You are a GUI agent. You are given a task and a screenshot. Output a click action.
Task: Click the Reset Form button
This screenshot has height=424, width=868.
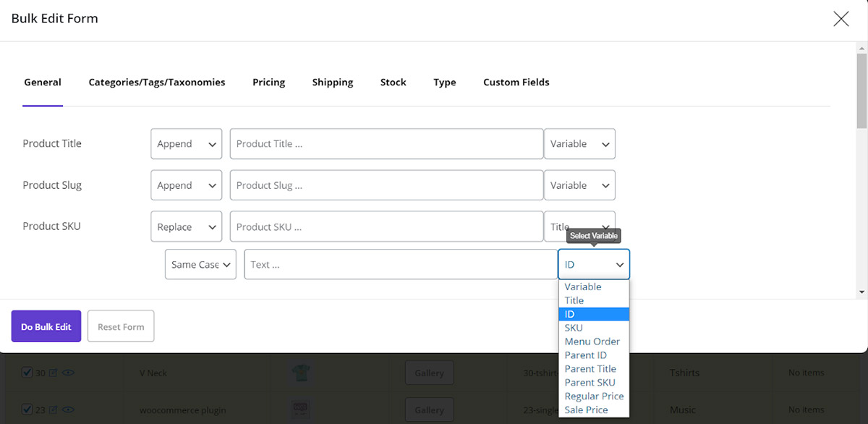point(121,327)
